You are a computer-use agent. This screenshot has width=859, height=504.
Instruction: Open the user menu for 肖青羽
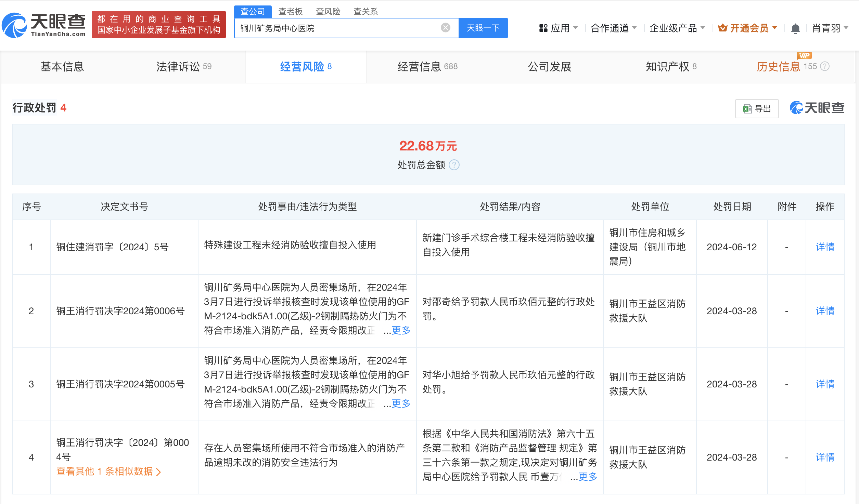830,28
